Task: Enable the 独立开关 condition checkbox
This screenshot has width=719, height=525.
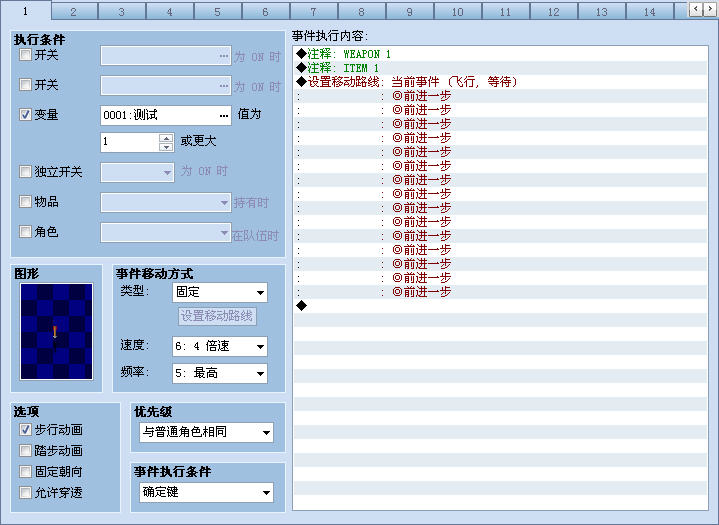Action: click(25, 172)
